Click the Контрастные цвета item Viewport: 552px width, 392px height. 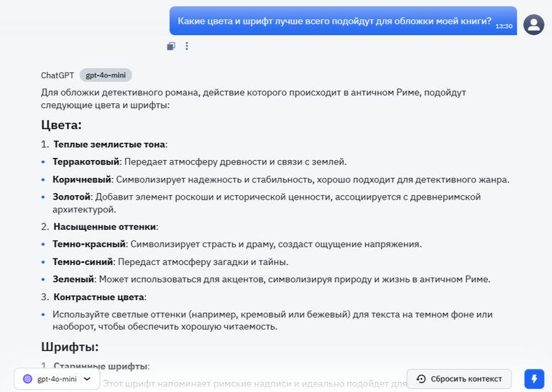[98, 297]
